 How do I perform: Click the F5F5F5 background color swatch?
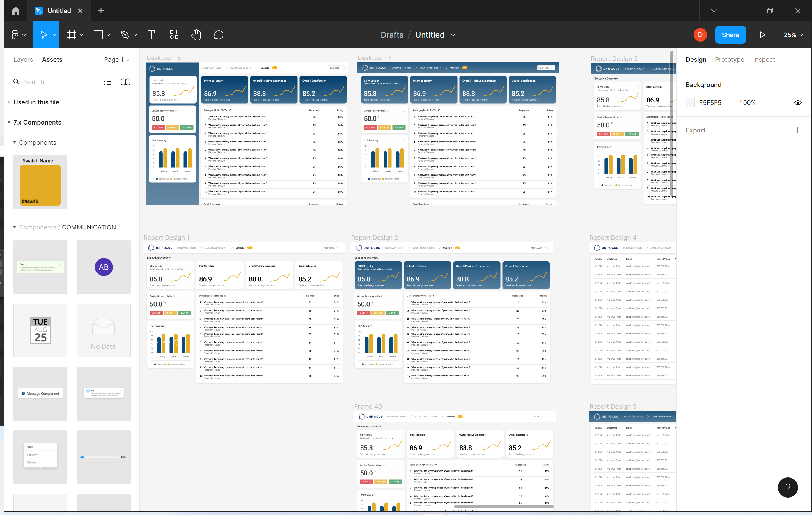[x=690, y=103]
